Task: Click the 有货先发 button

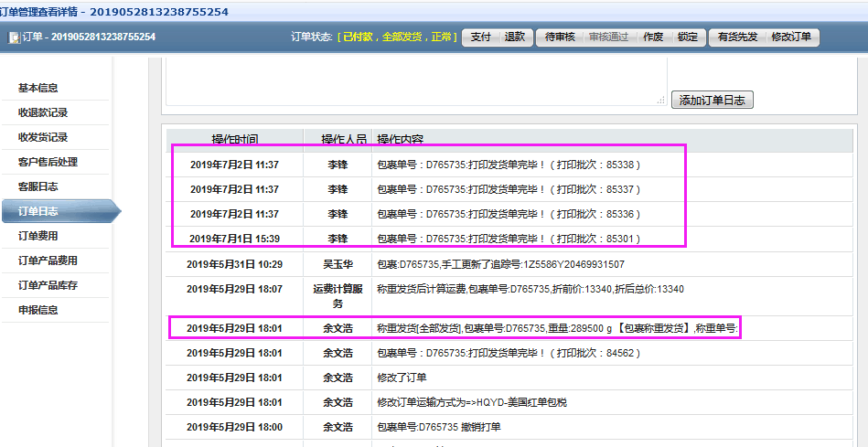Action: [737, 37]
